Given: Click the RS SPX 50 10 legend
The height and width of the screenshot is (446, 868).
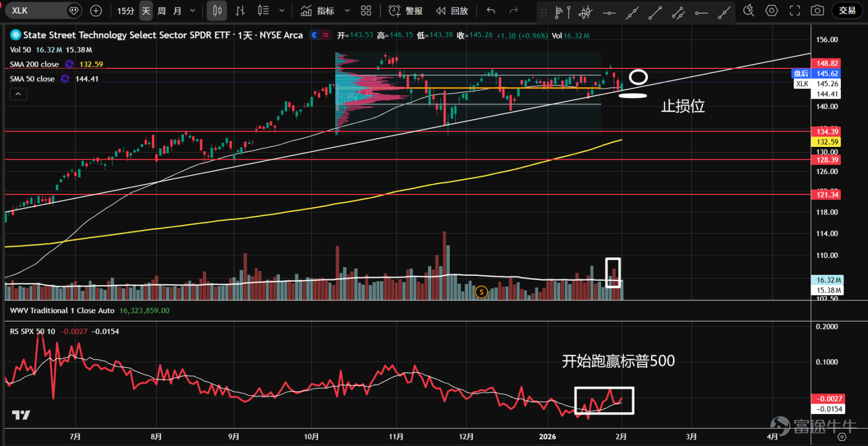Looking at the screenshot, I should (33, 332).
